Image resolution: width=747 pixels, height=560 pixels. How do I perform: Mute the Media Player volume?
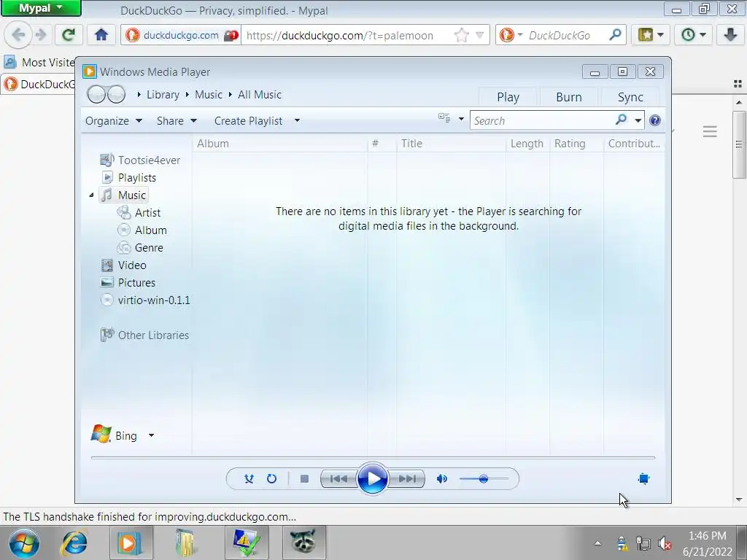(x=441, y=478)
